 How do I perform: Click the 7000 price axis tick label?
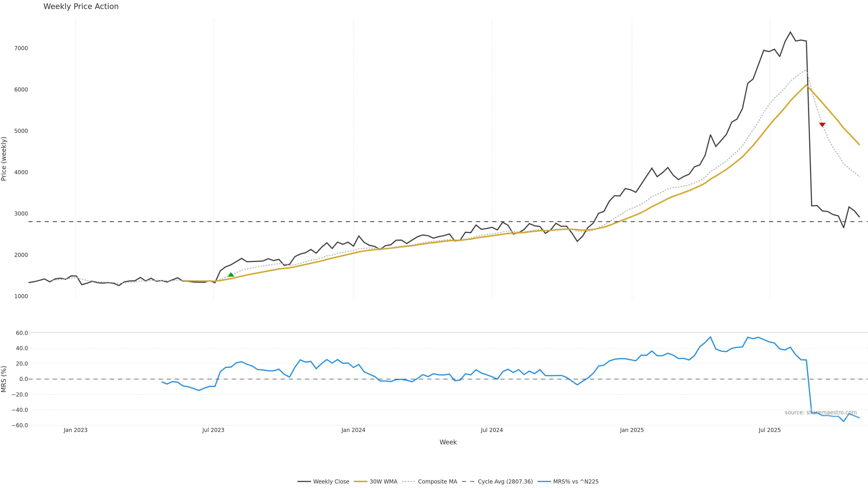[21, 48]
